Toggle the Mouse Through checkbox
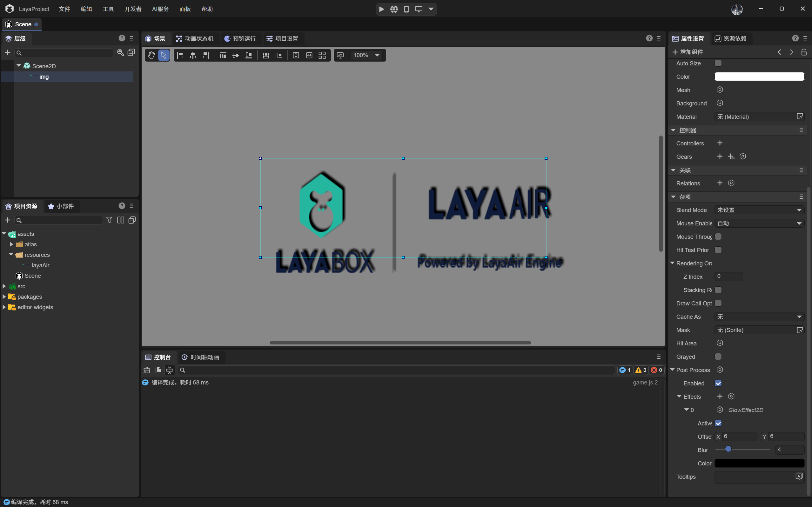 tap(718, 237)
